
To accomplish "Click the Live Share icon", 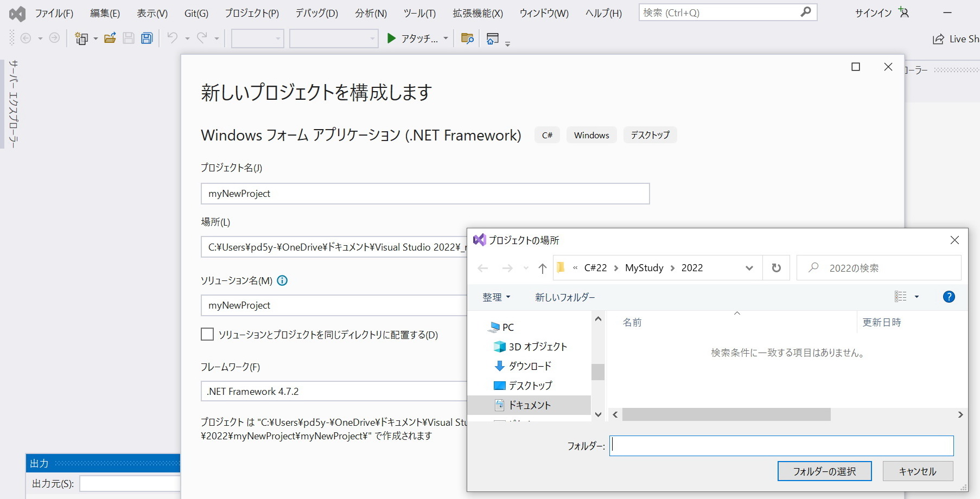I will pos(938,39).
